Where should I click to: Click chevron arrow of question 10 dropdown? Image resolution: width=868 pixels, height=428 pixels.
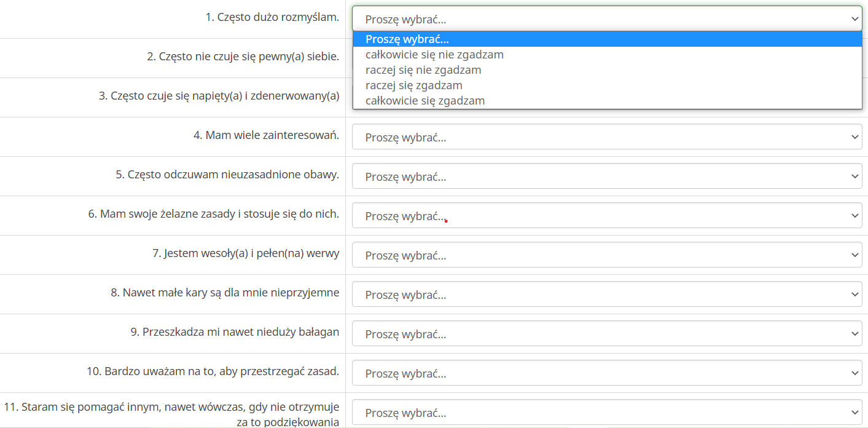(854, 373)
